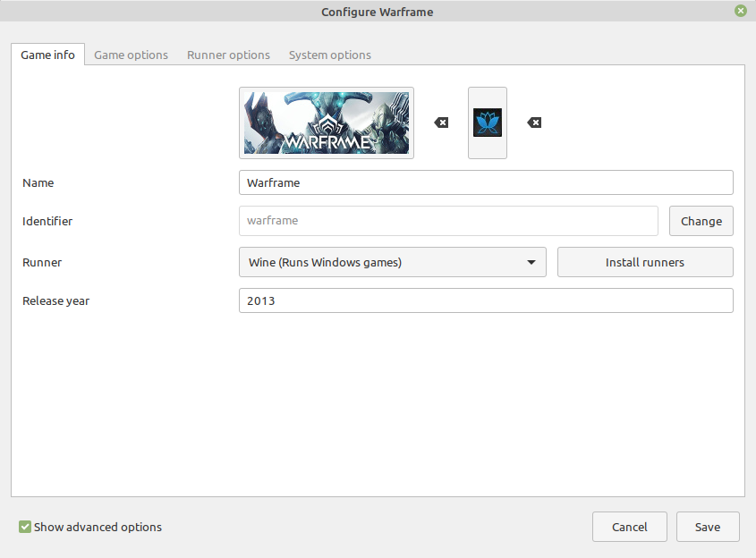Click Change next to Identifier
Screen dimensions: 756x558
click(x=701, y=221)
